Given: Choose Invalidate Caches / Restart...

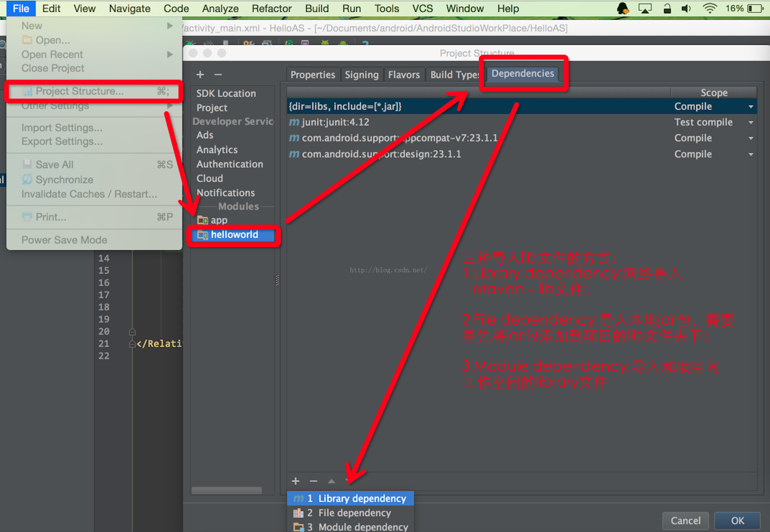Looking at the screenshot, I should (x=89, y=194).
